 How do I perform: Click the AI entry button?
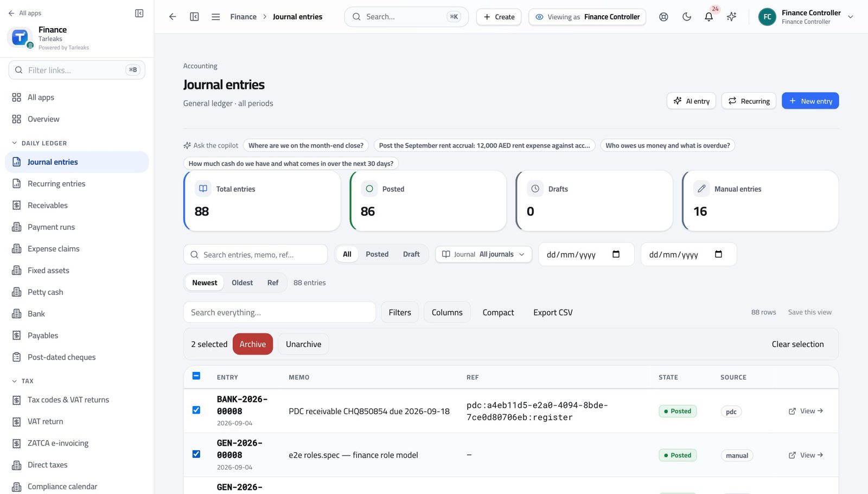click(x=691, y=101)
